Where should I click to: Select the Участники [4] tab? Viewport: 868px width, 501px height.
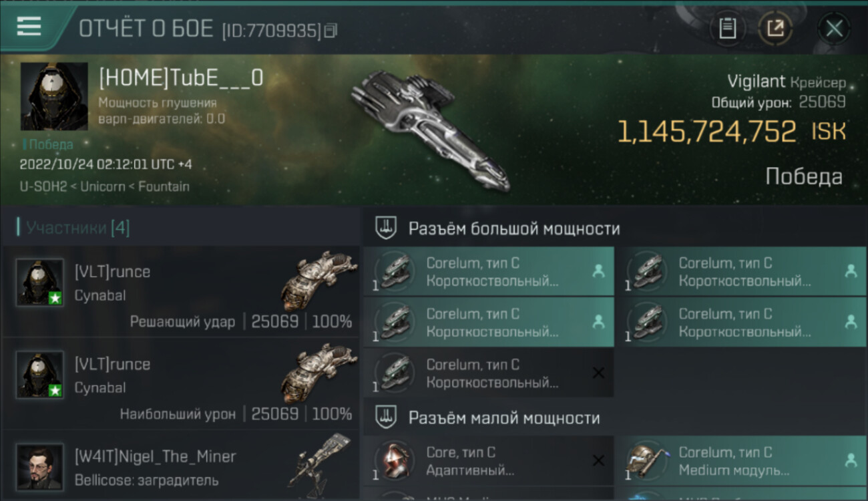point(77,228)
